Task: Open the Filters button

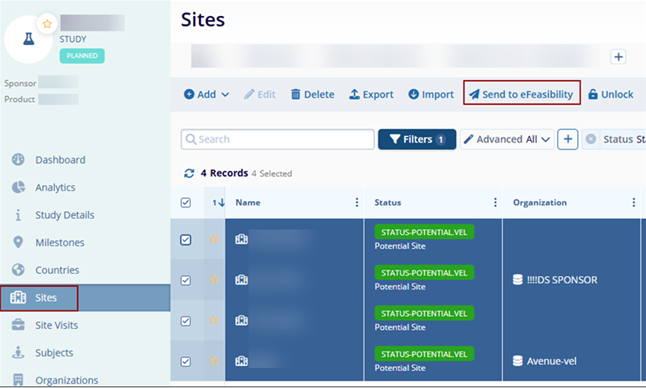Action: (417, 139)
